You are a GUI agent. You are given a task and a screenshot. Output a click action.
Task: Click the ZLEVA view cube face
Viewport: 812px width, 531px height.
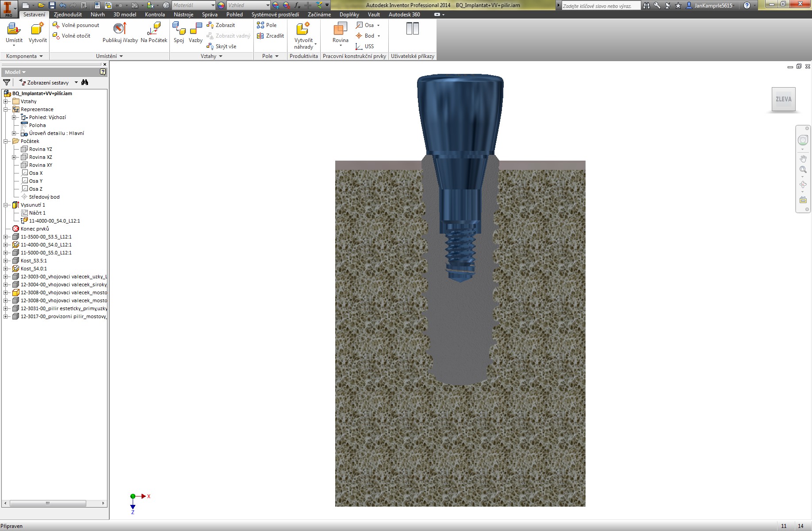pos(783,99)
